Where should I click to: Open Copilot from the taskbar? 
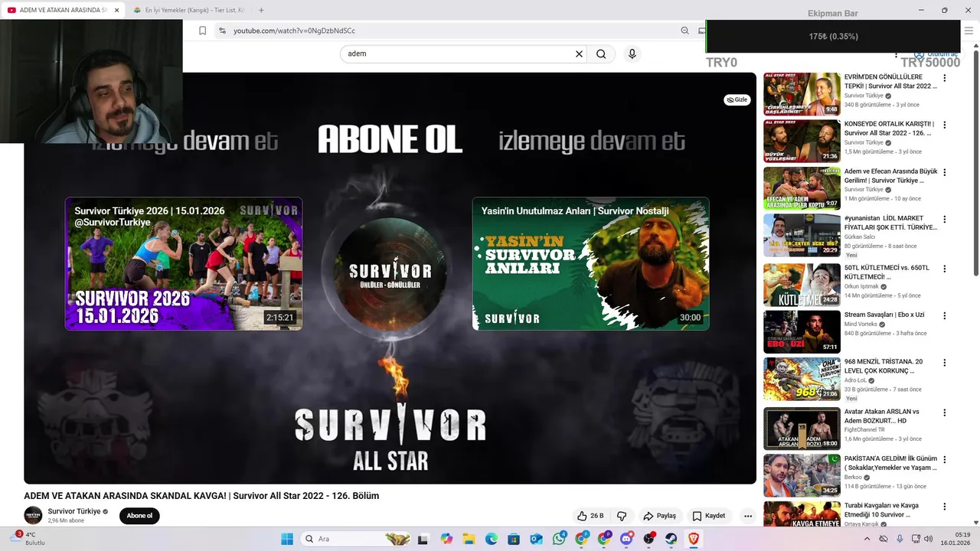point(446,539)
